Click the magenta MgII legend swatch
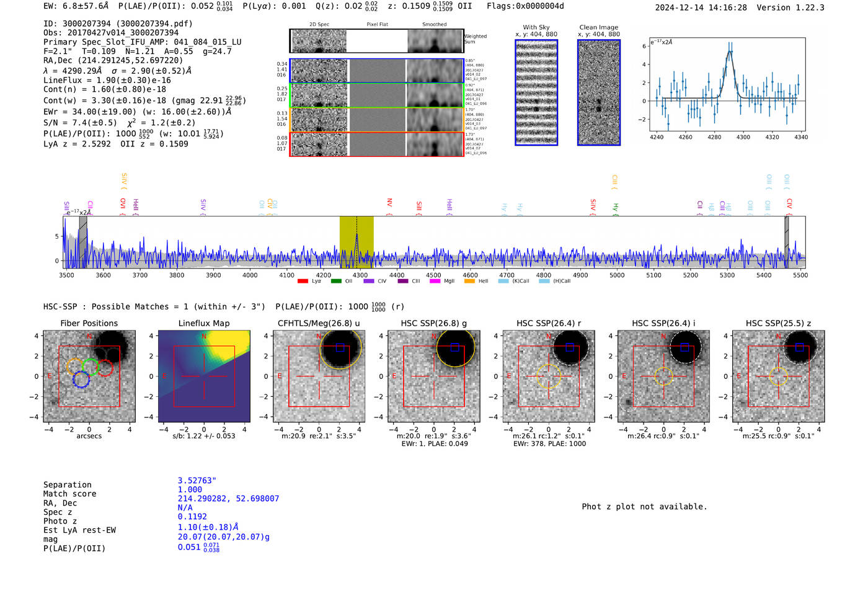The image size is (868, 591). [435, 282]
